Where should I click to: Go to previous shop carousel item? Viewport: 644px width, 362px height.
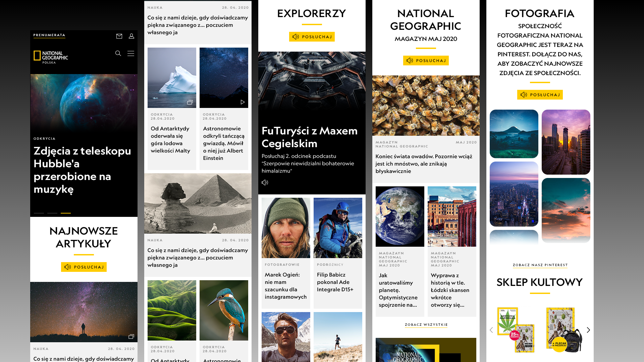click(x=491, y=330)
